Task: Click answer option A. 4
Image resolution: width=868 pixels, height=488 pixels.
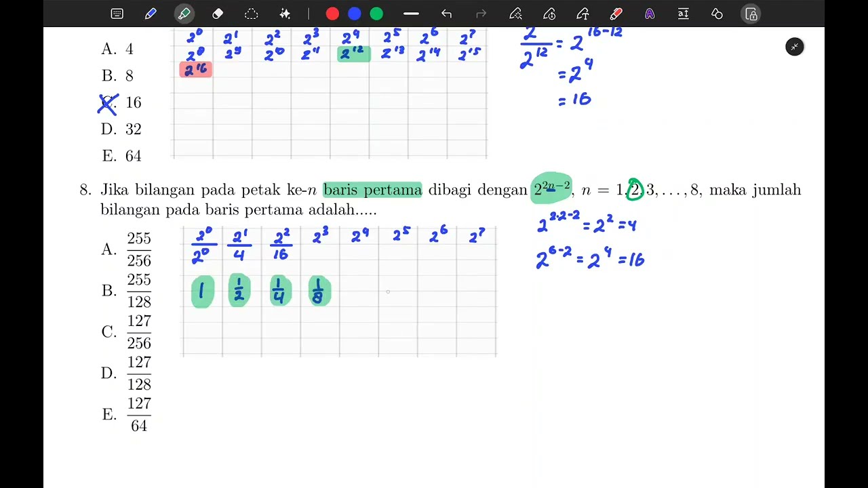Action: [117, 49]
